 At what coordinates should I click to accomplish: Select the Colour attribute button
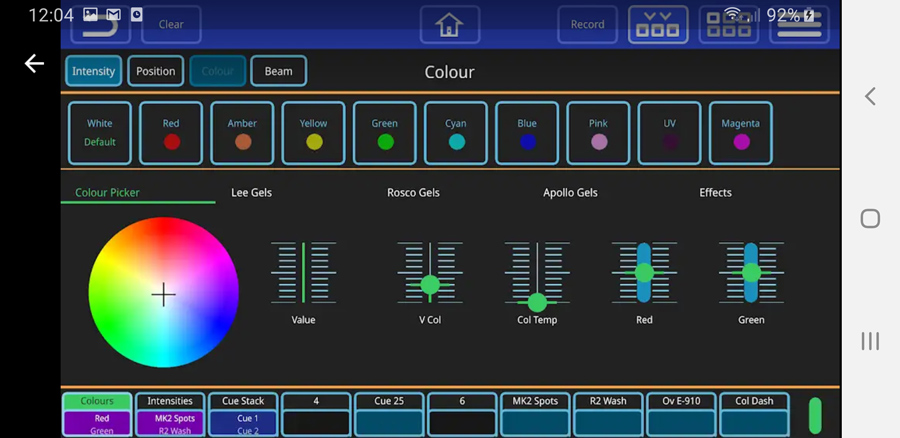[x=218, y=71]
